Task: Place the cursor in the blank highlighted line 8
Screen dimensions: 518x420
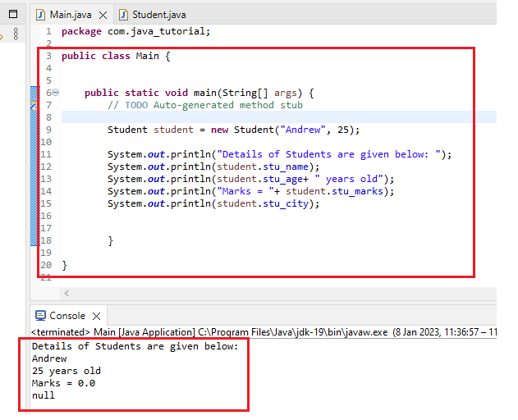Action: tap(279, 117)
